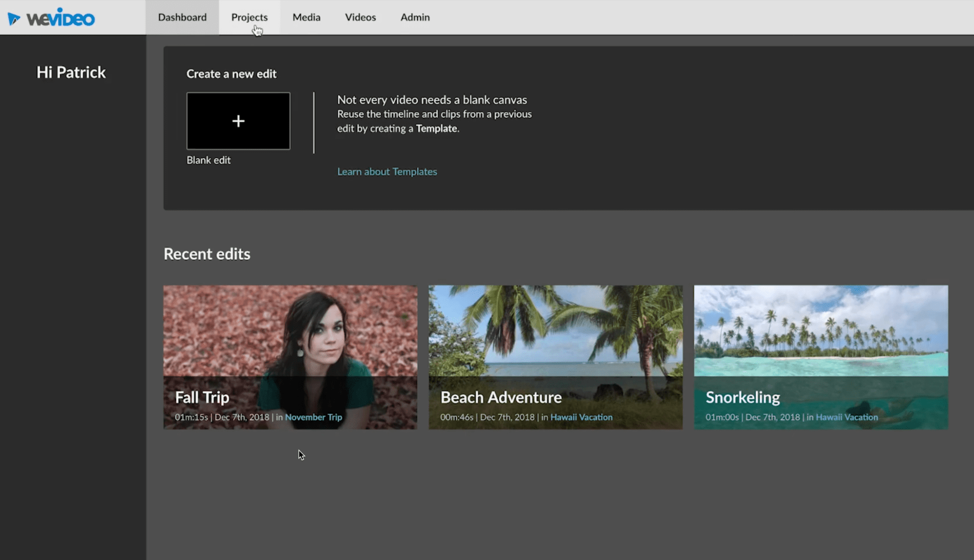Click the November Trip project link
974x560 pixels.
313,417
